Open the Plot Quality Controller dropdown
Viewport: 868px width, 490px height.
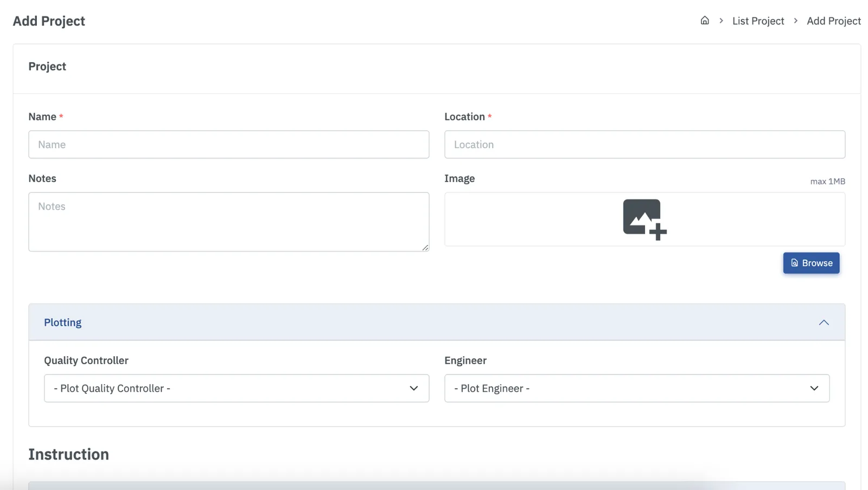click(237, 388)
